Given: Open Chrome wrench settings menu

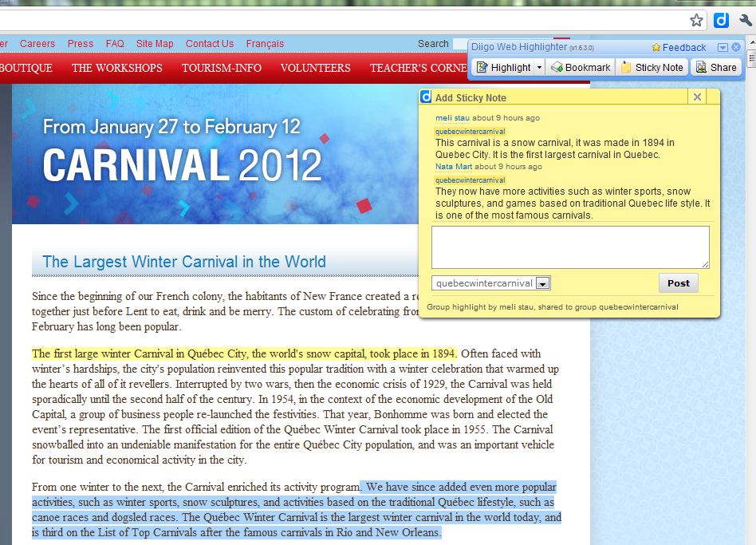Looking at the screenshot, I should tap(746, 20).
